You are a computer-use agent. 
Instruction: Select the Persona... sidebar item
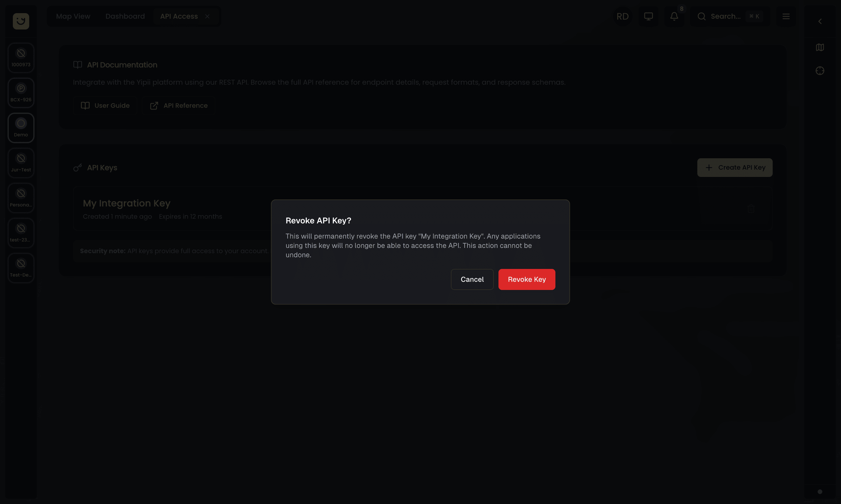tap(21, 198)
